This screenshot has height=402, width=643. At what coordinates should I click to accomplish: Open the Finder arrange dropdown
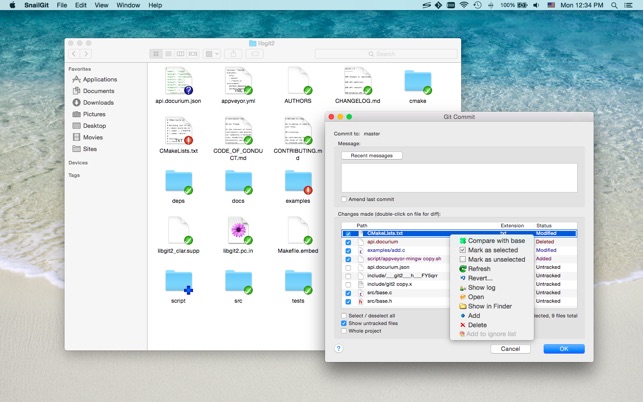coord(212,53)
